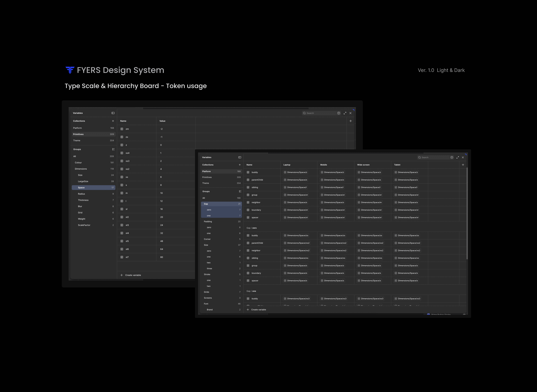The width and height of the screenshot is (537, 392).
Task: Click value 80 of xl7 variable
Action: pos(162,257)
